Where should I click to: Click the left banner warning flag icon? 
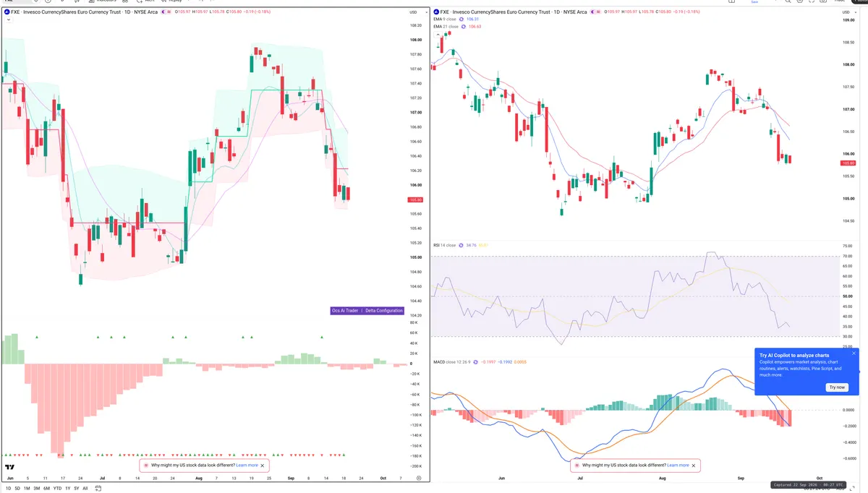(145, 466)
